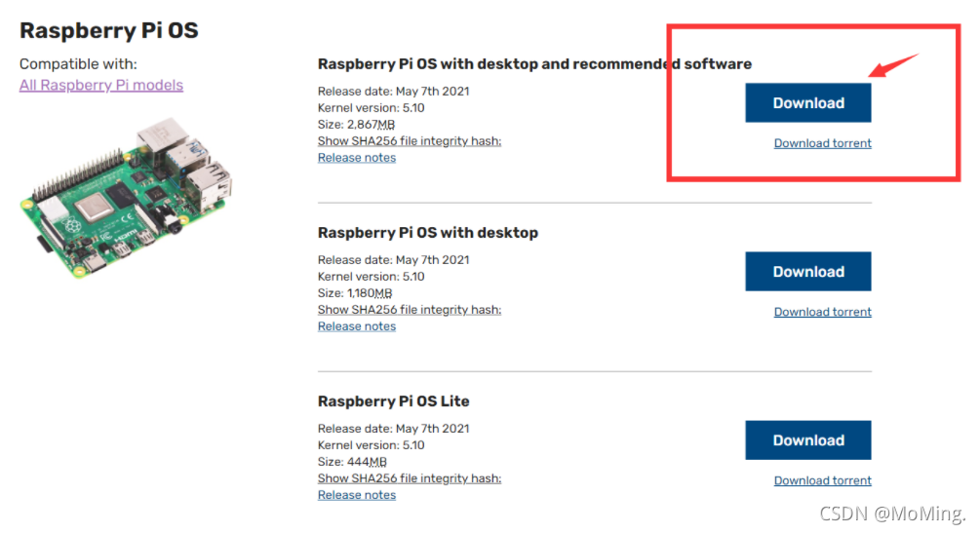
Task: Download Raspberry Pi OS Lite
Action: pos(808,440)
